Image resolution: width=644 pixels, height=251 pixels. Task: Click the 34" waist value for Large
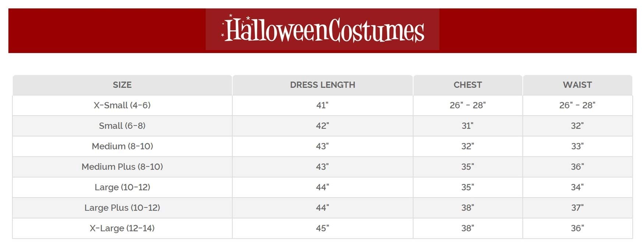coord(577,187)
